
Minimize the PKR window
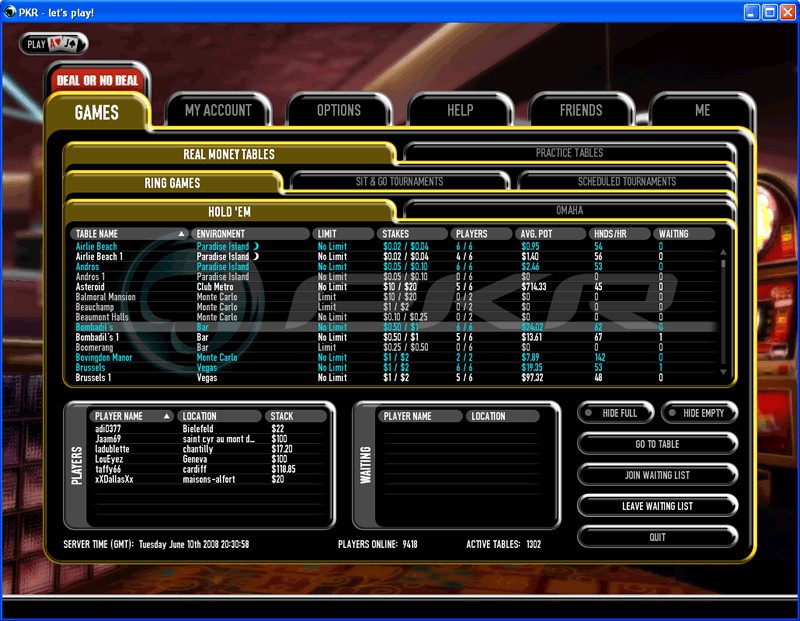click(751, 12)
